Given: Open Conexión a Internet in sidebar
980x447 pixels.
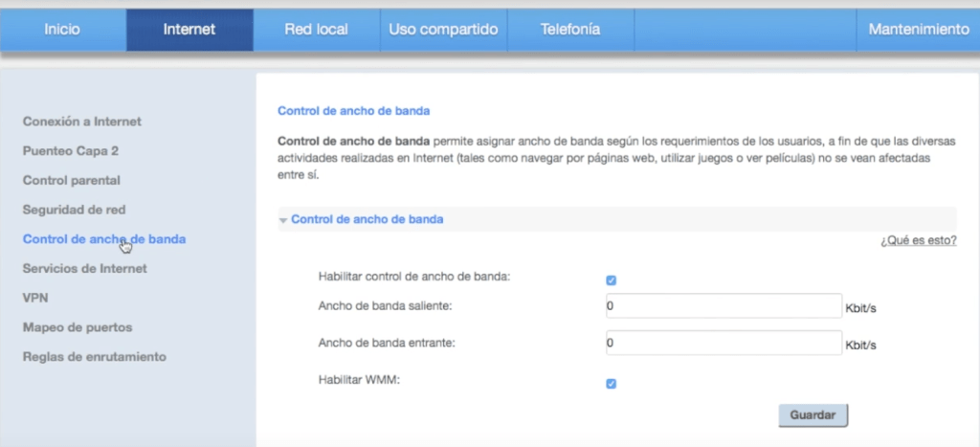Looking at the screenshot, I should point(82,122).
